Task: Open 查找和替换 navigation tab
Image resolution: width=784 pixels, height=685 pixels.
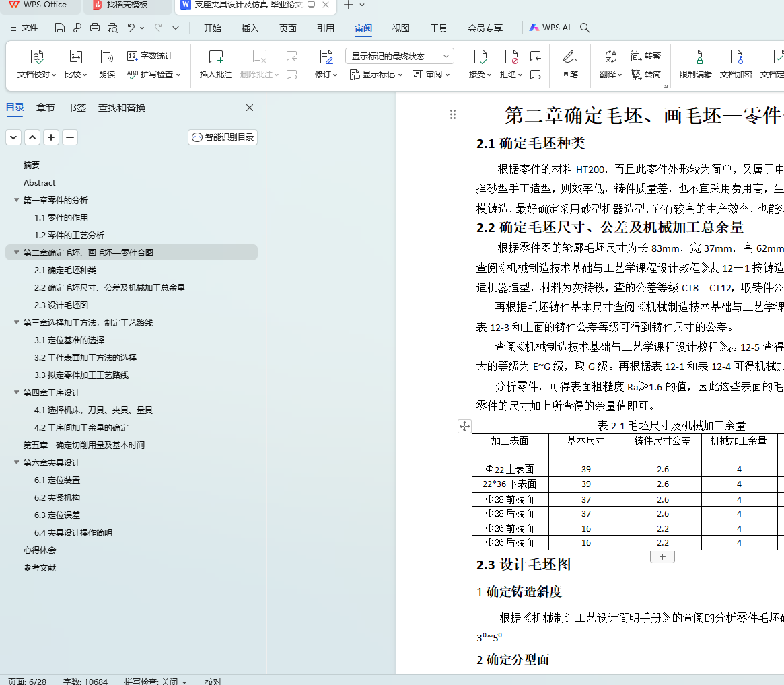Action: coord(122,108)
